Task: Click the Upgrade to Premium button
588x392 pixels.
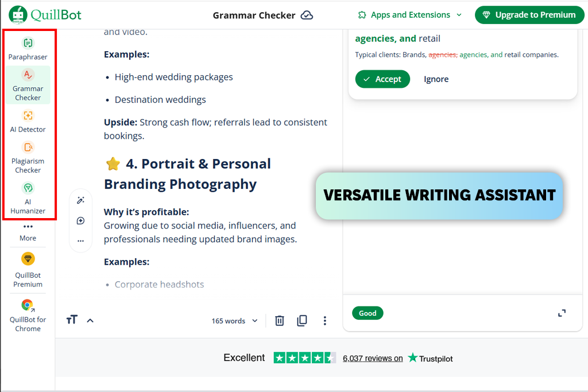Action: (x=529, y=15)
